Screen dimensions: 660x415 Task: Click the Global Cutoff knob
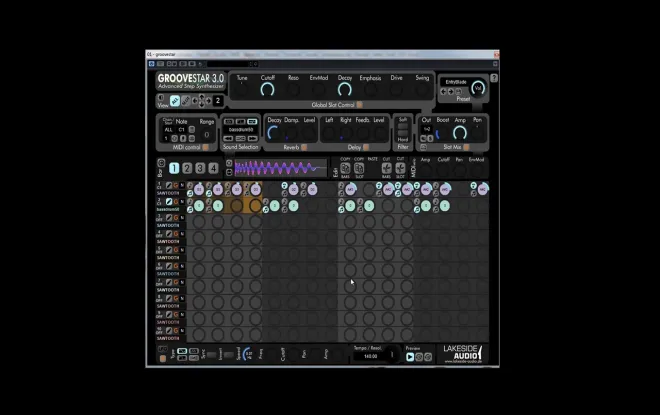point(267,90)
